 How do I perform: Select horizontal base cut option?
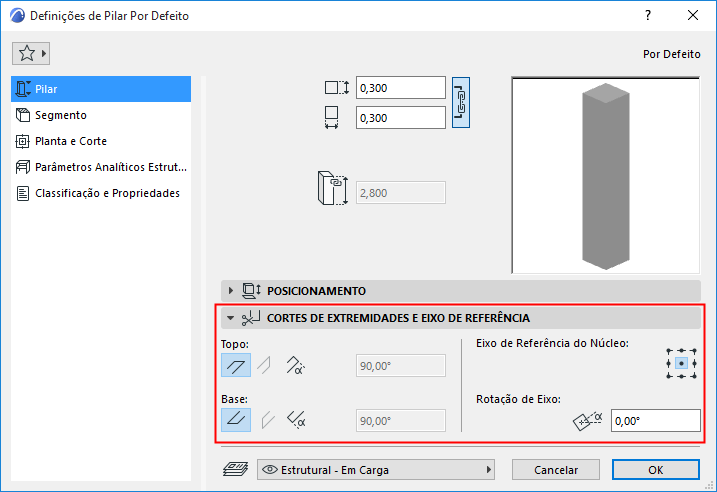236,420
